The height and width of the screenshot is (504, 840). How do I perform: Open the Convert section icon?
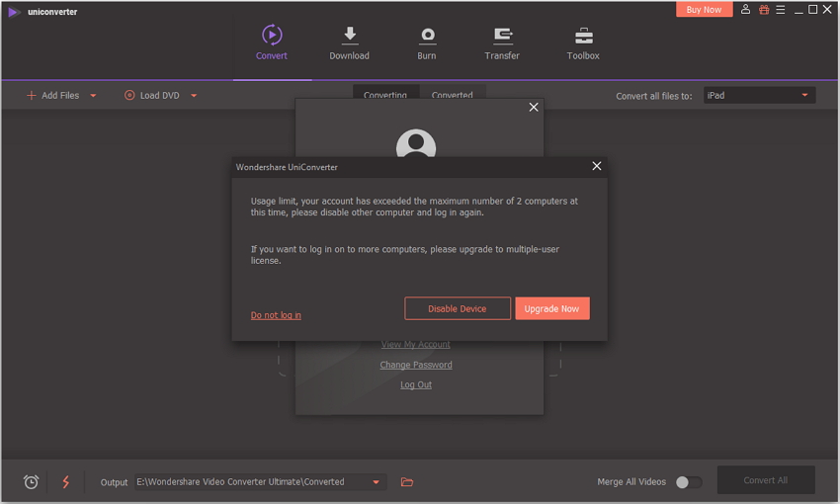point(272,35)
